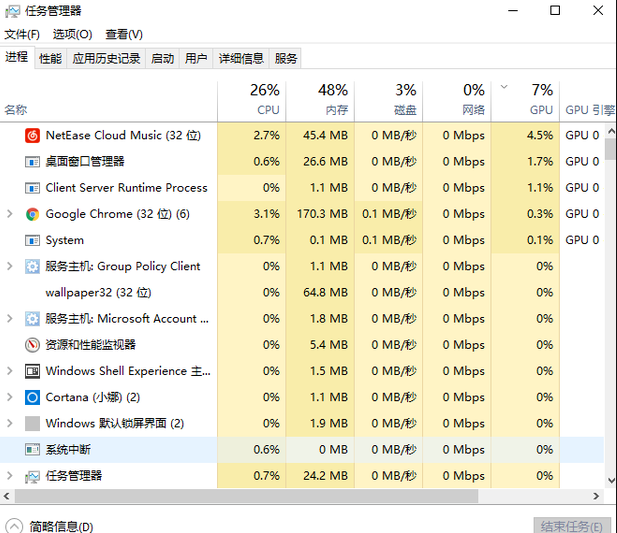Image resolution: width=617 pixels, height=533 pixels.
Task: Click the 任务管理器 process row icon
Action: pos(32,477)
